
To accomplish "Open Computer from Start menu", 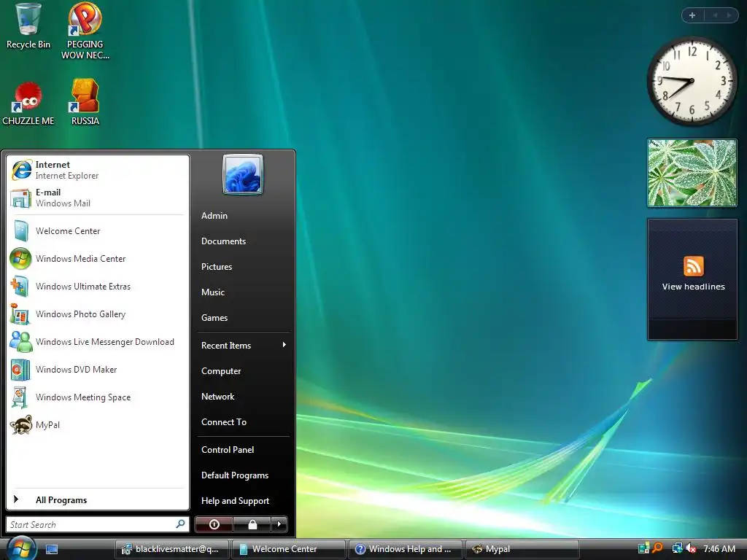I will coord(221,371).
